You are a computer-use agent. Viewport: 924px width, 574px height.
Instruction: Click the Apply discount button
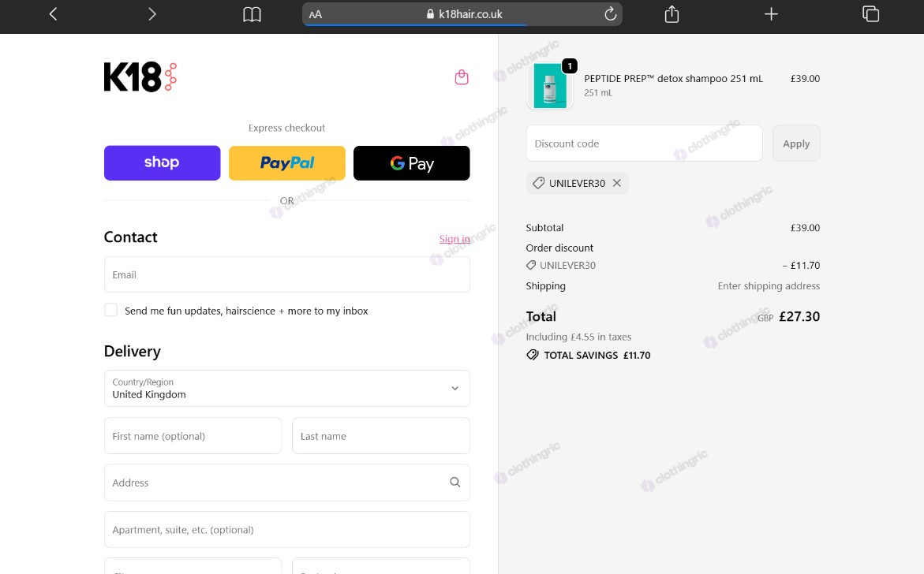click(796, 143)
